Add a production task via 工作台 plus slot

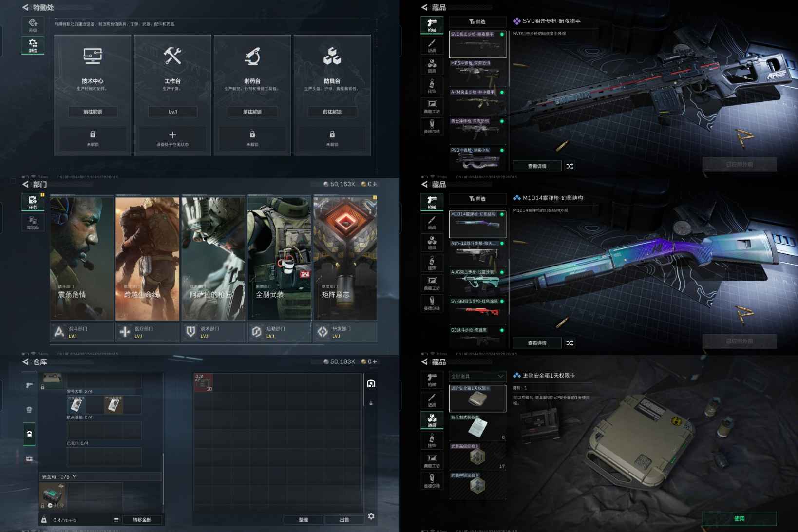pyautogui.click(x=172, y=138)
